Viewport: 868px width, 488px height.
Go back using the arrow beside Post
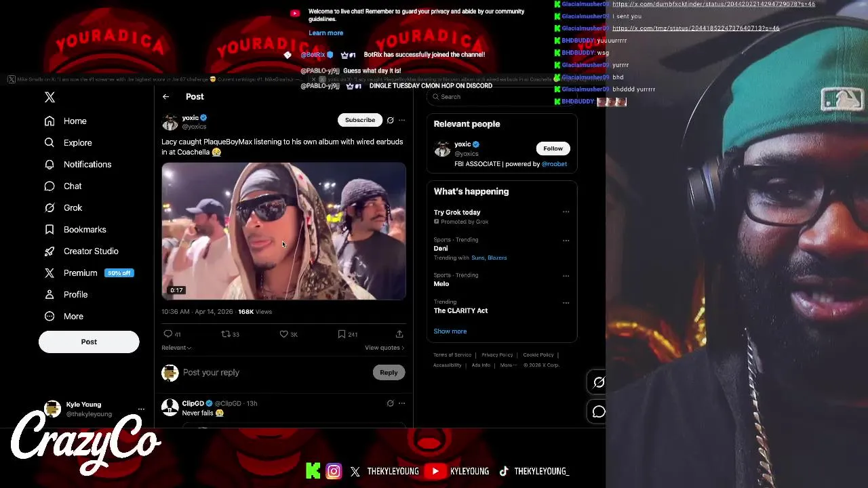(x=166, y=97)
